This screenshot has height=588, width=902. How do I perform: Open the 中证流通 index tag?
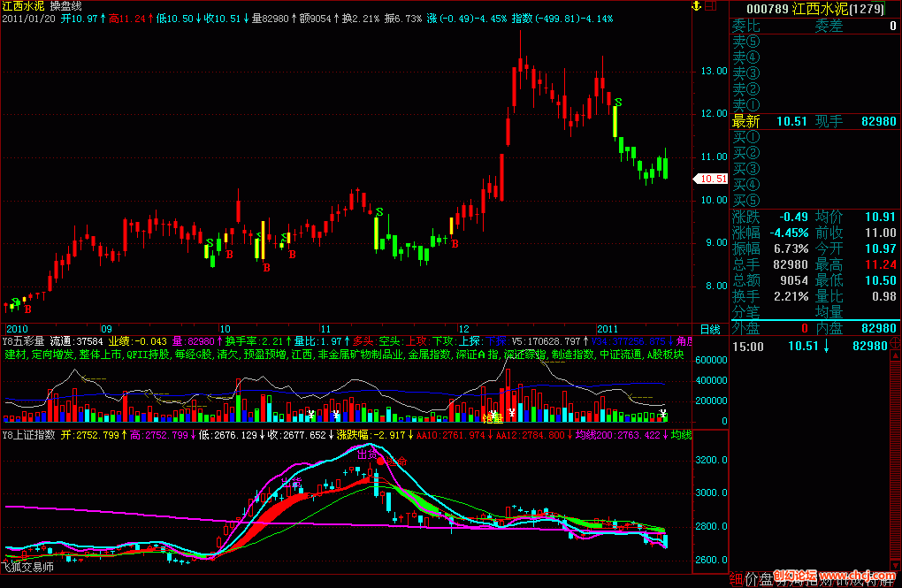tap(621, 355)
